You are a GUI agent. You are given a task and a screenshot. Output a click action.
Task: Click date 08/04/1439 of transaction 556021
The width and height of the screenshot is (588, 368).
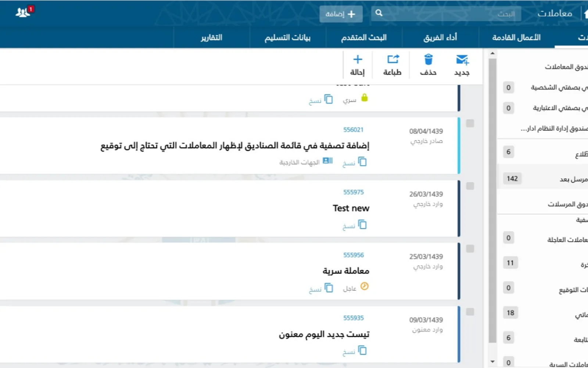tap(426, 131)
